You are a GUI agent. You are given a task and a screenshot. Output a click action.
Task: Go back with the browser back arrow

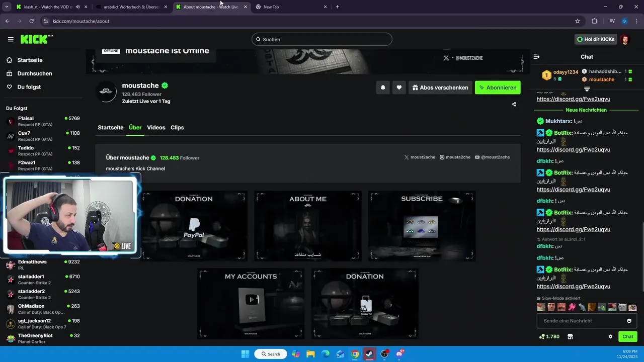click(x=7, y=21)
